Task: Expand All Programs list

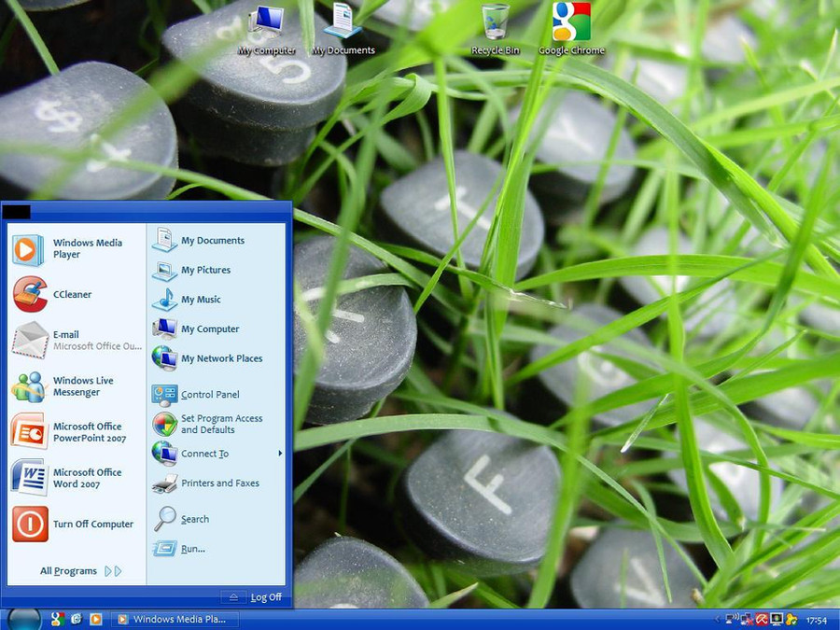Action: click(81, 571)
